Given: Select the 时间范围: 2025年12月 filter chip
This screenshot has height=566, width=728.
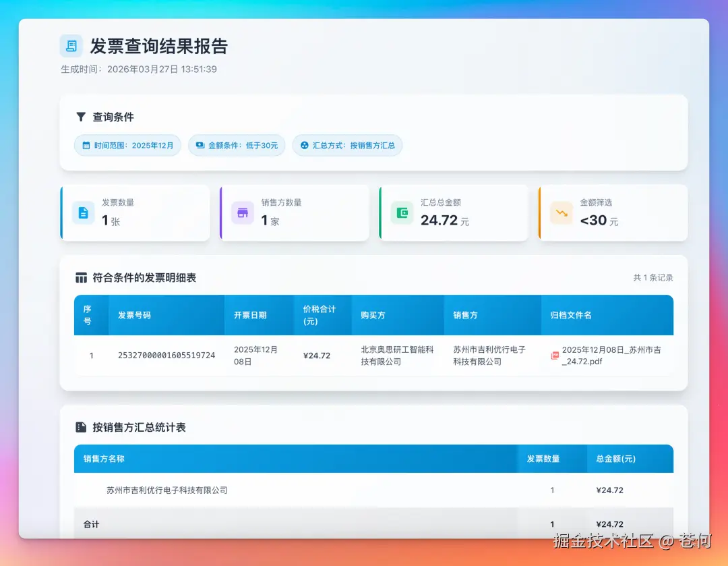Looking at the screenshot, I should point(127,145).
